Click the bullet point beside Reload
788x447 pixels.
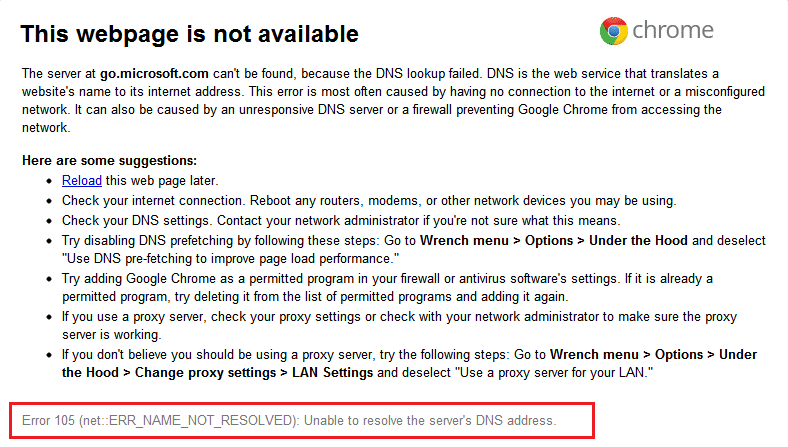click(51, 182)
